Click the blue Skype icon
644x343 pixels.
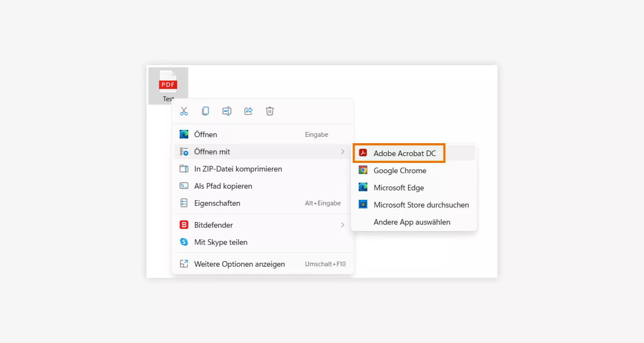point(184,242)
